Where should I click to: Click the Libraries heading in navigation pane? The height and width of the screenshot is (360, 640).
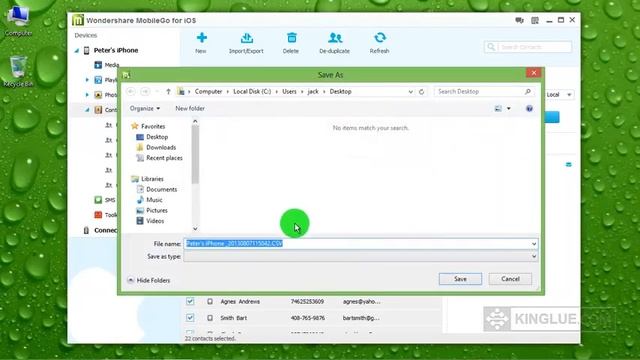[x=147, y=179]
